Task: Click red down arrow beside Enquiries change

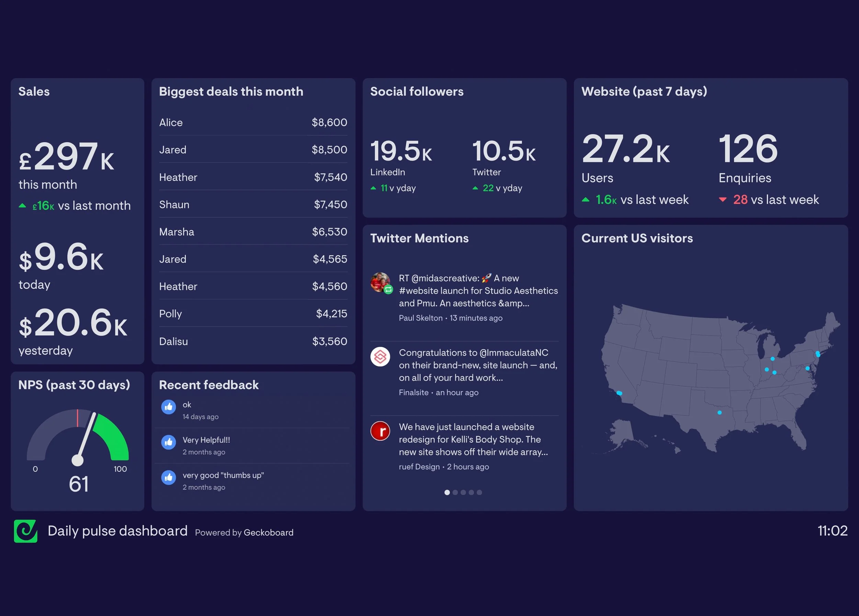Action: click(x=723, y=200)
